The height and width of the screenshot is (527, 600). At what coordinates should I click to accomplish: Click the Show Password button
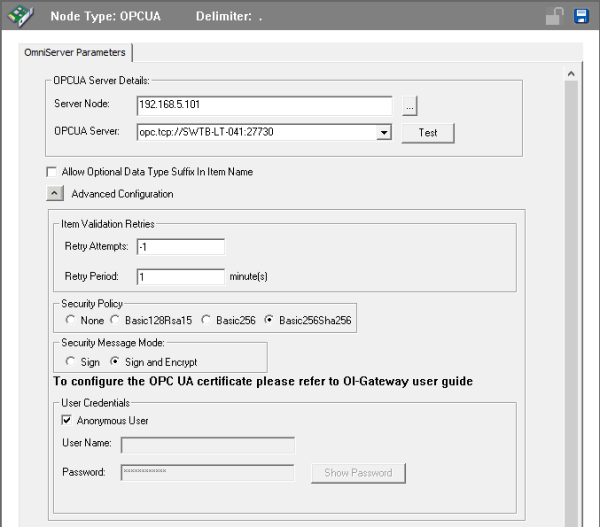tap(358, 473)
